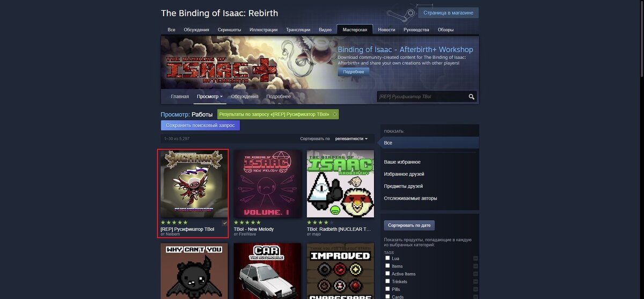This screenshot has width=644, height=299.
Task: Go to the Трансляции tab
Action: click(298, 30)
